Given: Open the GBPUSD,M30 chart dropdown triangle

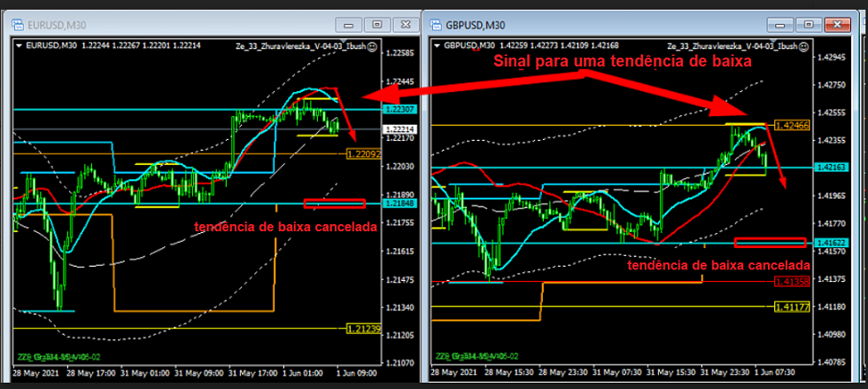Looking at the screenshot, I should pos(437,43).
